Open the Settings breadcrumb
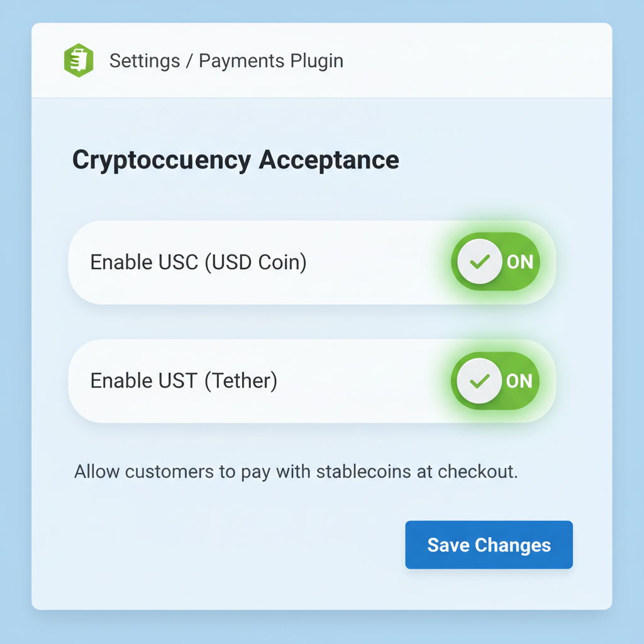The height and width of the screenshot is (644, 644). 144,61
